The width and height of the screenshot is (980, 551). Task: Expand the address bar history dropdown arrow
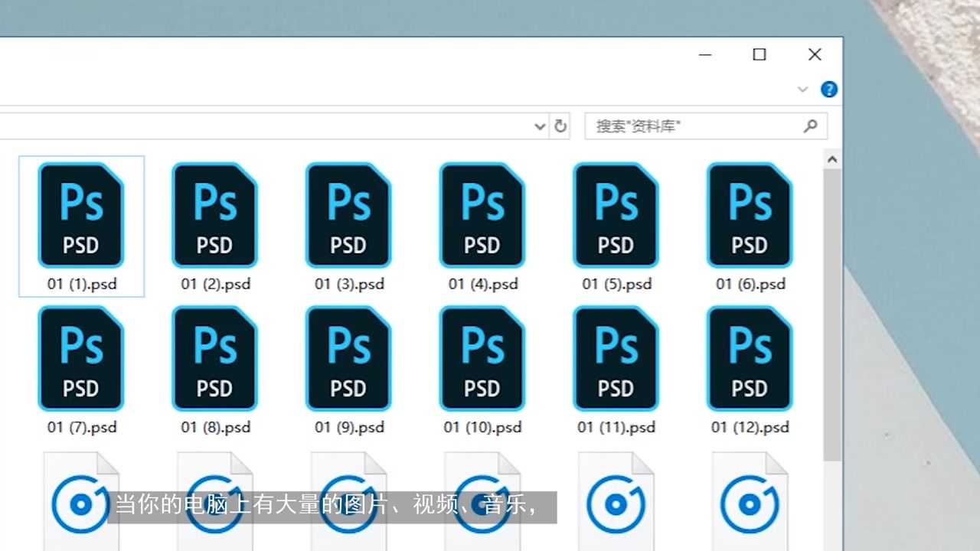[x=540, y=126]
